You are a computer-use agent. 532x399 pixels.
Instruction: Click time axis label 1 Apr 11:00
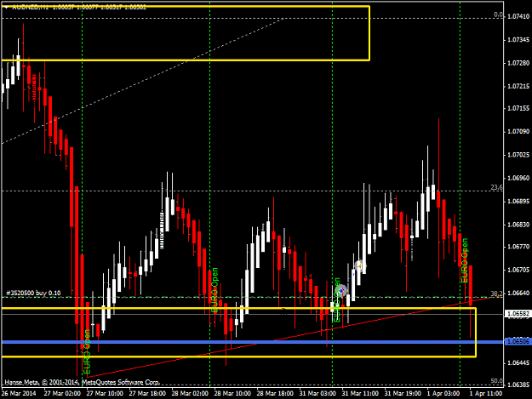click(x=486, y=393)
